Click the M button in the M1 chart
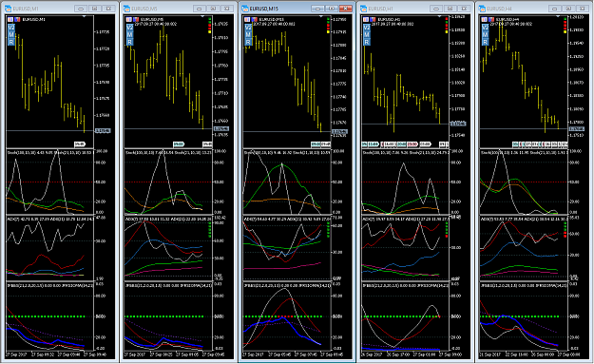 point(11,35)
